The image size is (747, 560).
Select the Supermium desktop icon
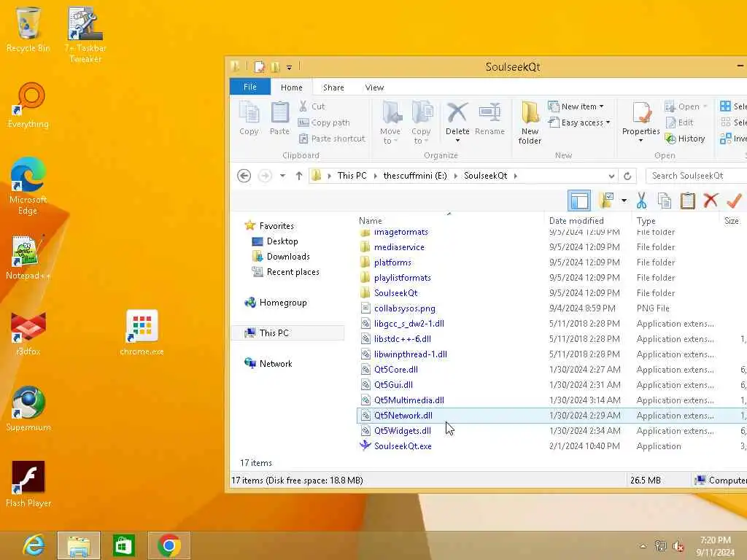point(28,409)
